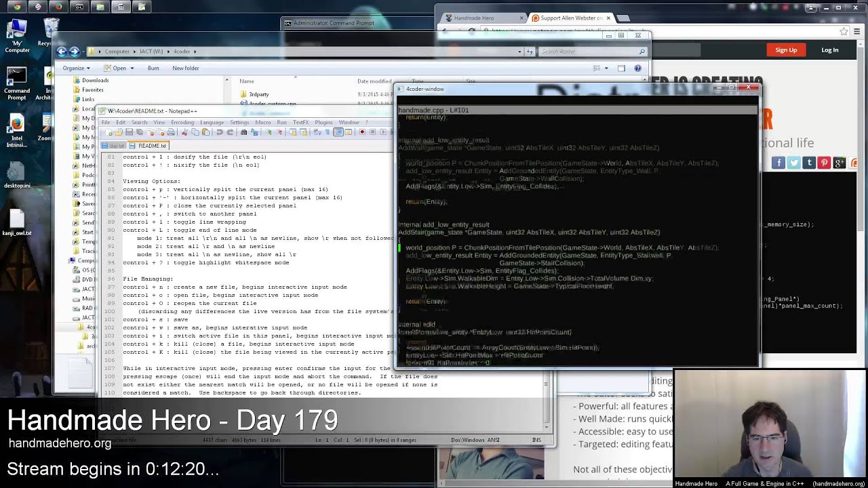Toggle indent guide in Notepad++ toolbar
This screenshot has width=868, height=488.
point(338,132)
